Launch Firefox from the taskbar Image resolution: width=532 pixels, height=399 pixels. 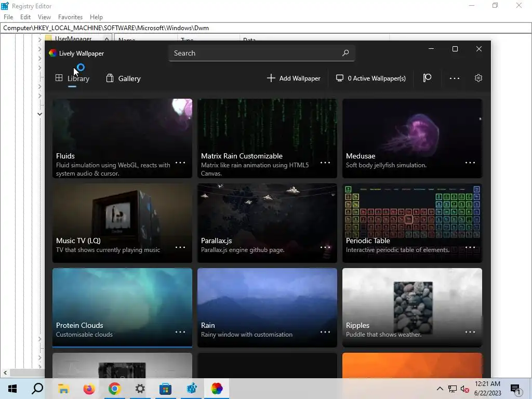[x=89, y=389]
